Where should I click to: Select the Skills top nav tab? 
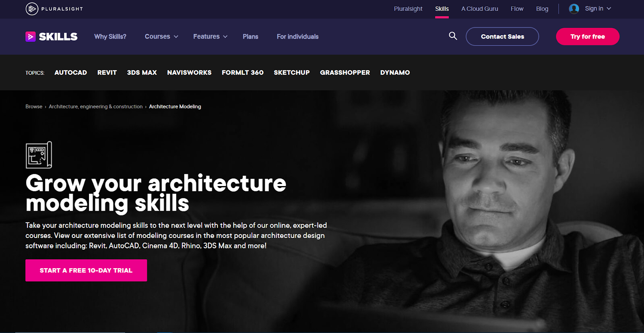coord(442,8)
